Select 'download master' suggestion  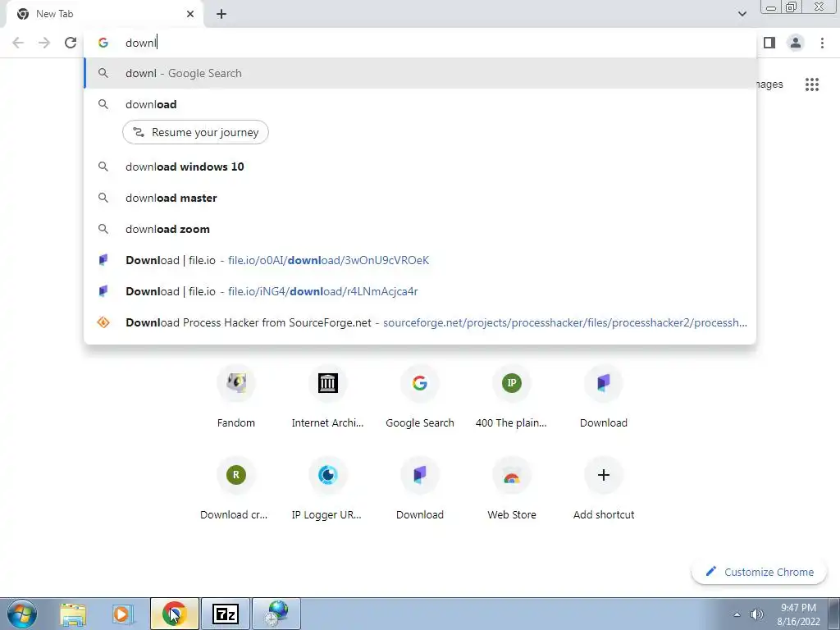[420, 198]
